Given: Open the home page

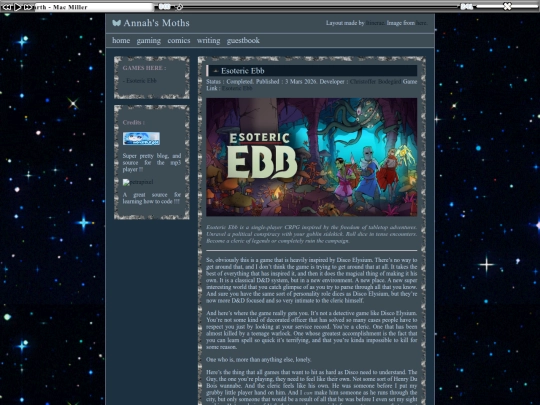Looking at the screenshot, I should point(121,40).
